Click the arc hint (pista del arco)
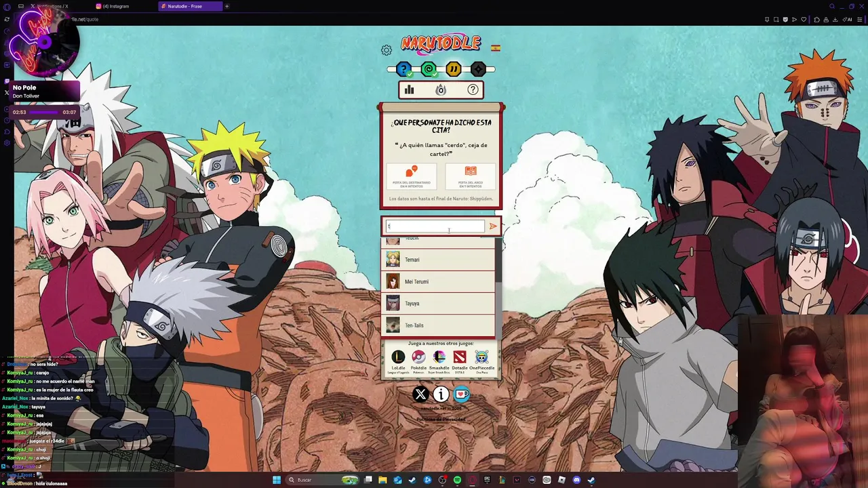Viewport: 868px width, 488px height. 471,176
